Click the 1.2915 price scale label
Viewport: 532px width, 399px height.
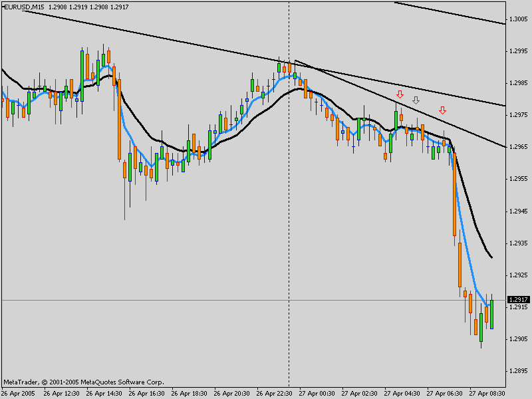pyautogui.click(x=519, y=307)
